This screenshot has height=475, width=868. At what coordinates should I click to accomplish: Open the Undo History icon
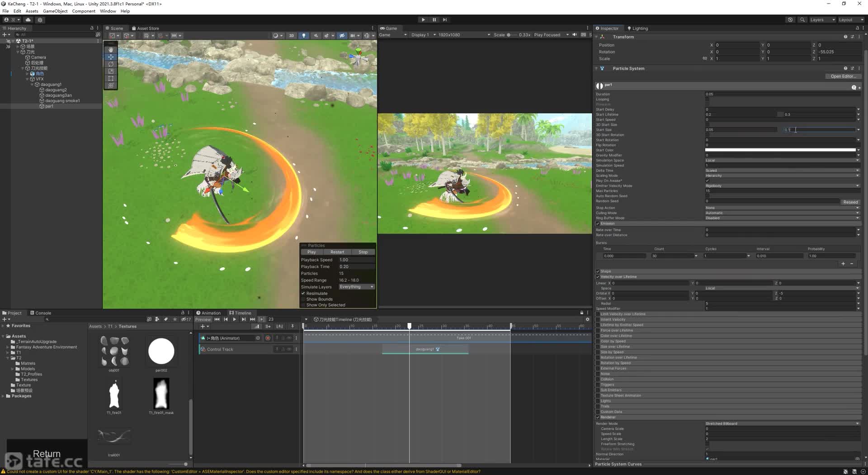point(790,20)
